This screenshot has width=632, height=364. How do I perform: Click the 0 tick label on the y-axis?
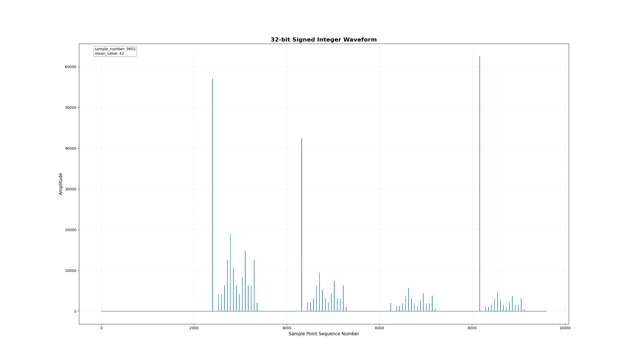[x=75, y=311]
